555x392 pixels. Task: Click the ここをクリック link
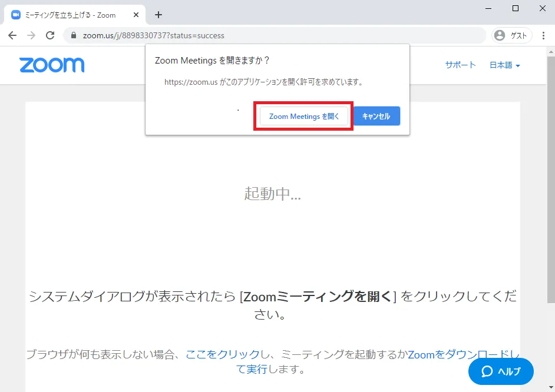click(x=222, y=354)
